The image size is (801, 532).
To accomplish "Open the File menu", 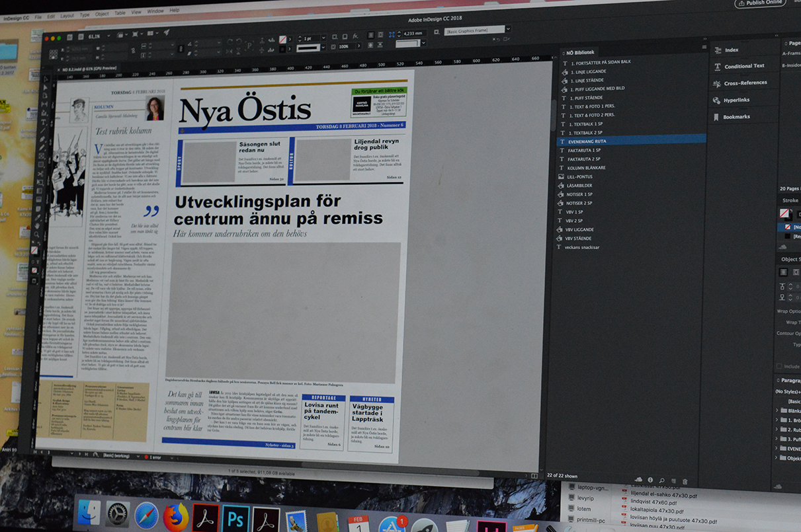I will point(38,17).
